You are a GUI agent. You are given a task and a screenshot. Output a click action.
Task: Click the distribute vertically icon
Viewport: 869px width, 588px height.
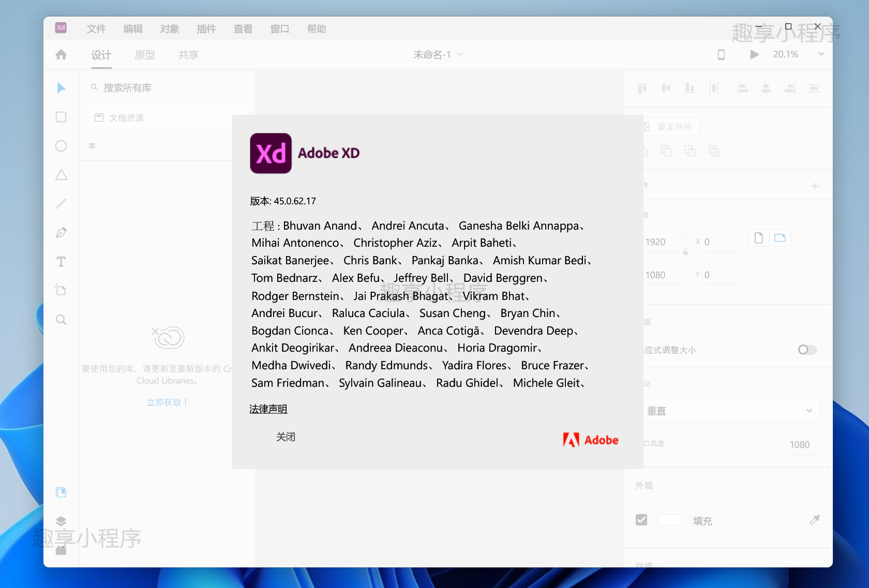click(814, 88)
